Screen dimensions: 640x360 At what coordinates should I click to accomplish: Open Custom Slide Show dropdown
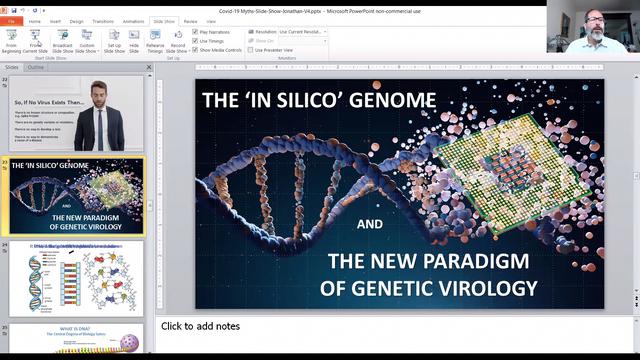click(87, 41)
